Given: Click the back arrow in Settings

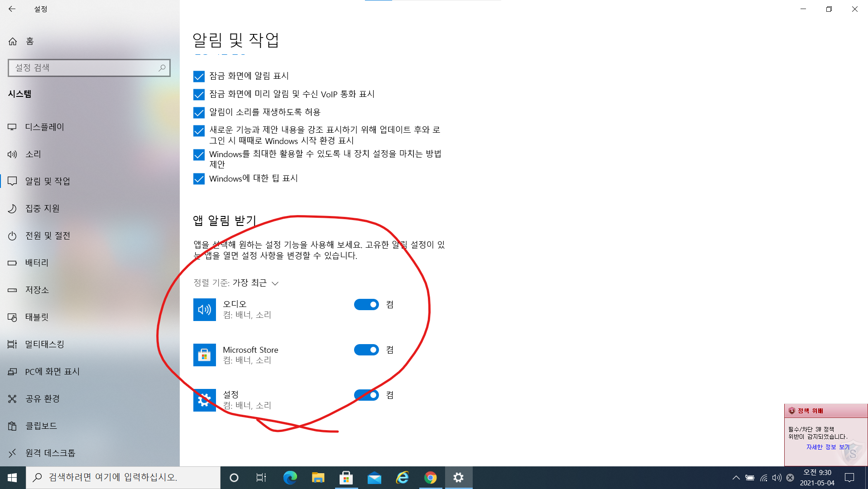Looking at the screenshot, I should 12,9.
